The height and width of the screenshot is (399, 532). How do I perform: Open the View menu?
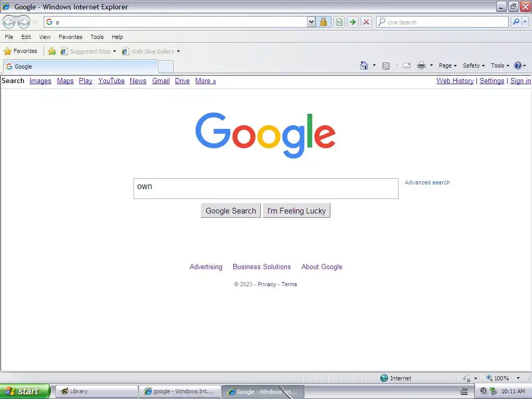point(45,37)
